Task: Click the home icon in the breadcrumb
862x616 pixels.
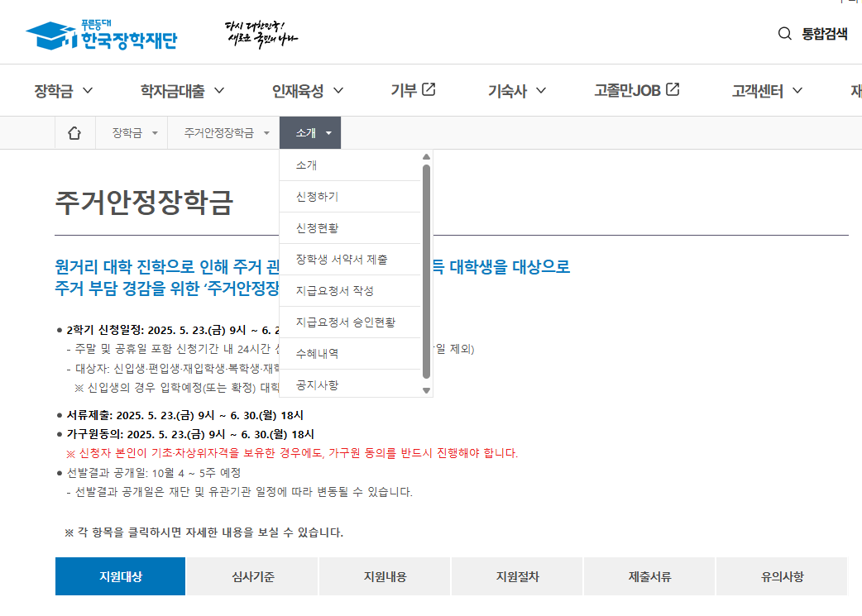Action: pos(75,132)
